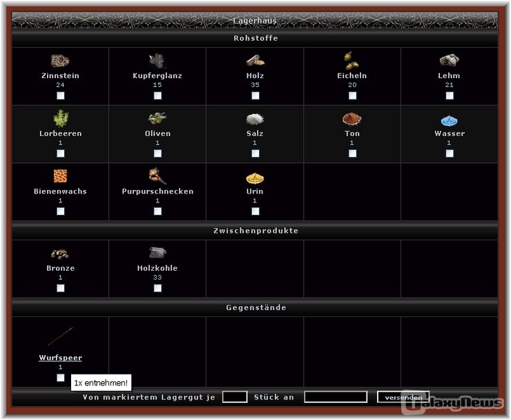The height and width of the screenshot is (420, 511).
Task: Mark the Wurfspeer checkbox
Action: (x=61, y=378)
